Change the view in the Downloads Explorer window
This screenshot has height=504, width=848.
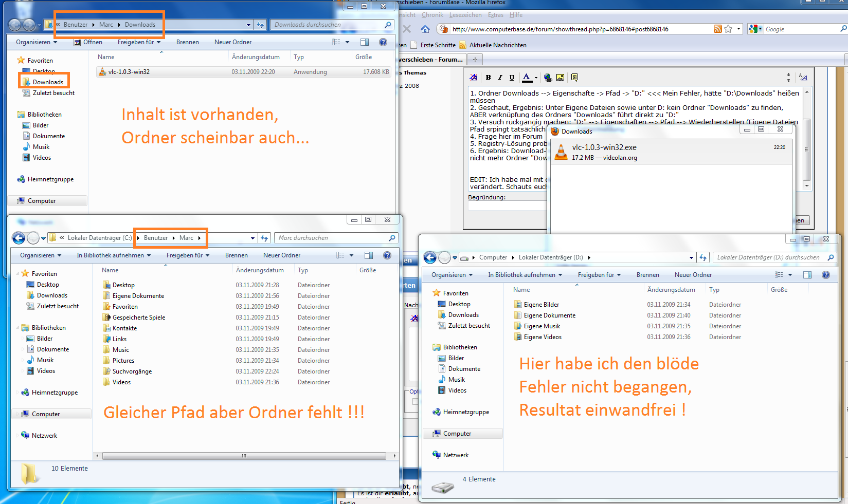coord(336,42)
